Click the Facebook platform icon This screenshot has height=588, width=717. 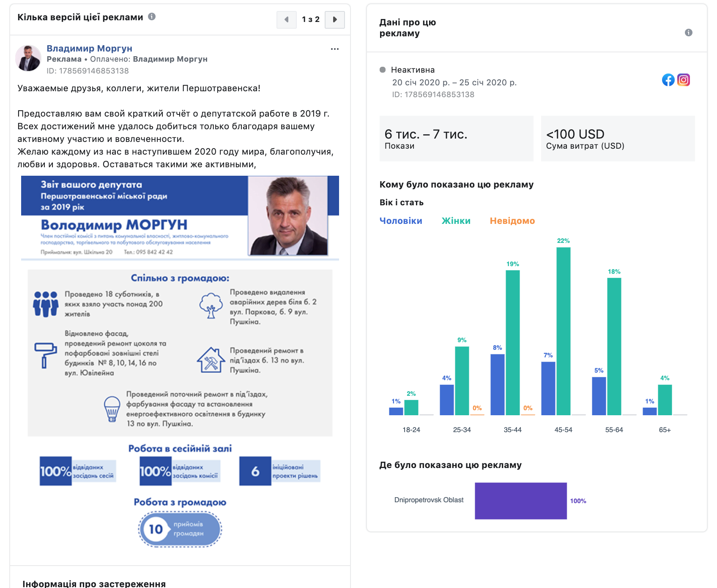pos(668,80)
